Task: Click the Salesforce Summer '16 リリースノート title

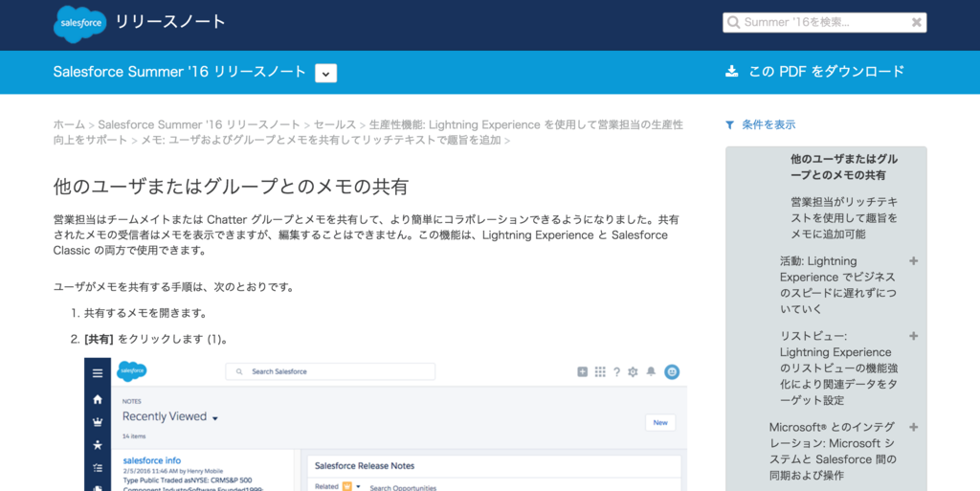Action: point(179,72)
